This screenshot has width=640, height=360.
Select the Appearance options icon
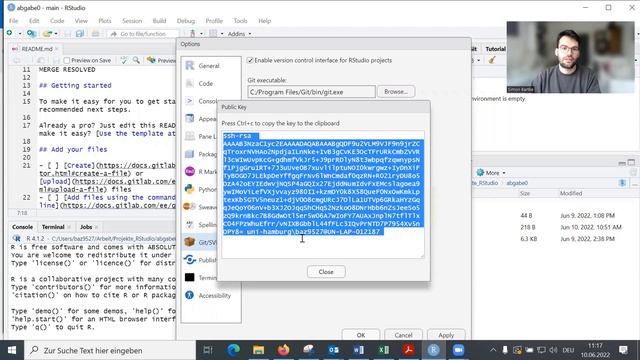[x=189, y=118]
